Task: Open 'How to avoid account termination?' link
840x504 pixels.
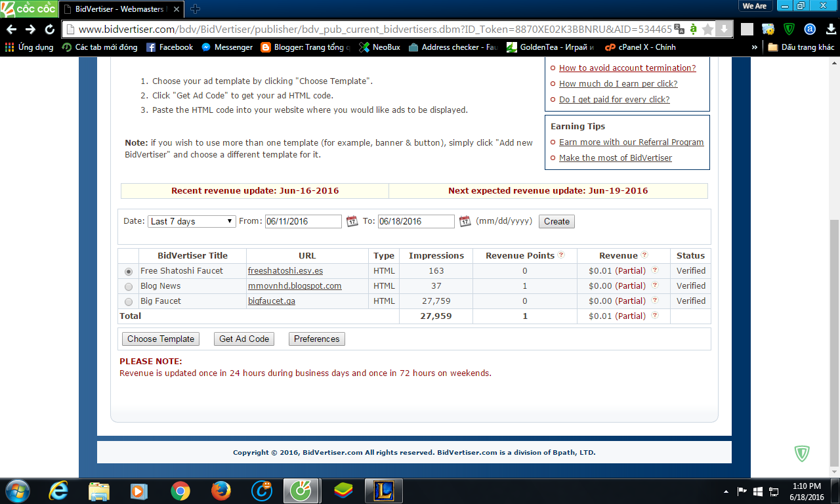Action: (627, 68)
